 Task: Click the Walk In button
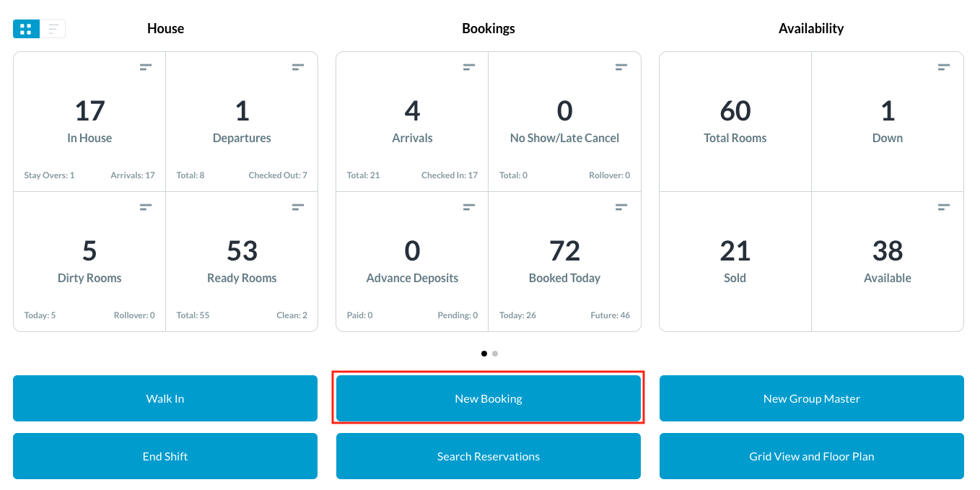pos(165,398)
